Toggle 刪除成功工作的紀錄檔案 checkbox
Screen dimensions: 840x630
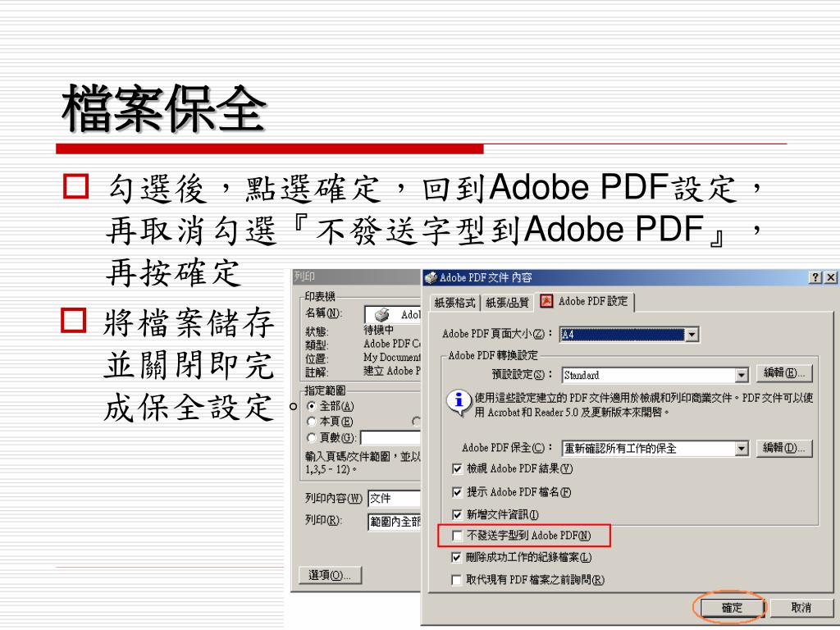pyautogui.click(x=456, y=558)
